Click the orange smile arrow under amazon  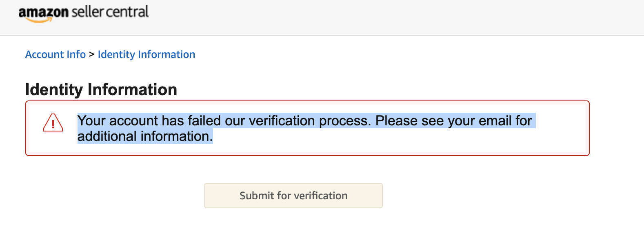[x=41, y=20]
